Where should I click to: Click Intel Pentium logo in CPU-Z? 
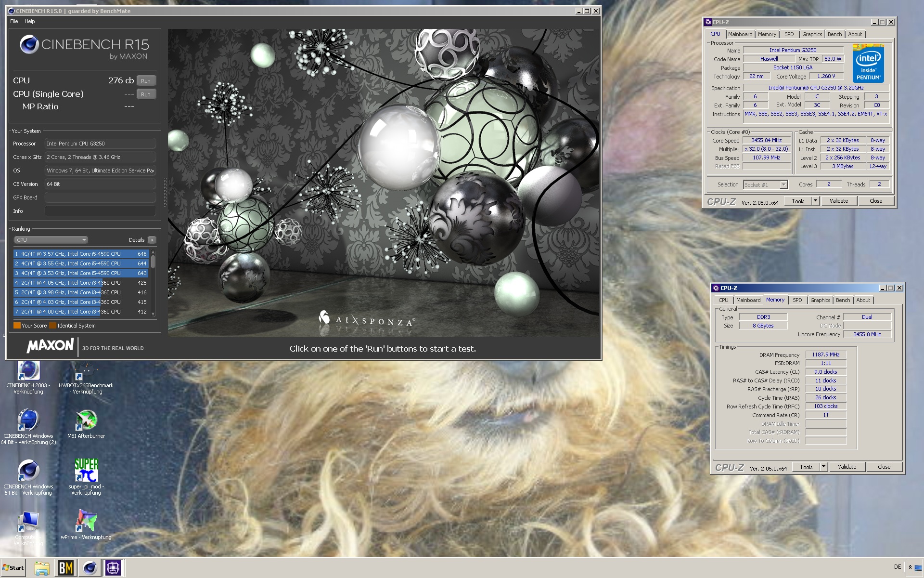pyautogui.click(x=868, y=63)
